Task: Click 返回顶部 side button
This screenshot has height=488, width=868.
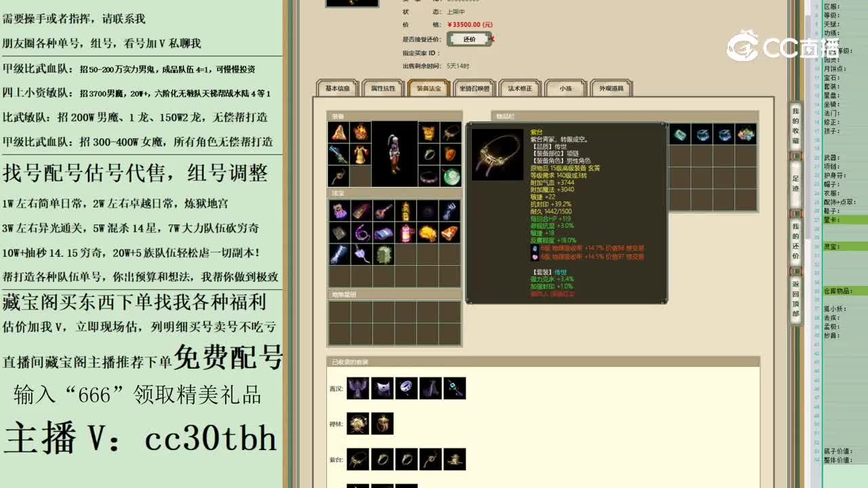Action: 795,299
